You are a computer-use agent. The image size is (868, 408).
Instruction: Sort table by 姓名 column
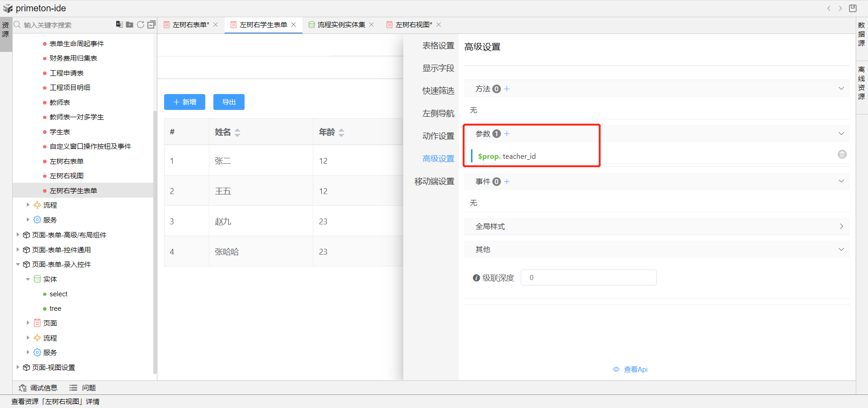tap(237, 133)
